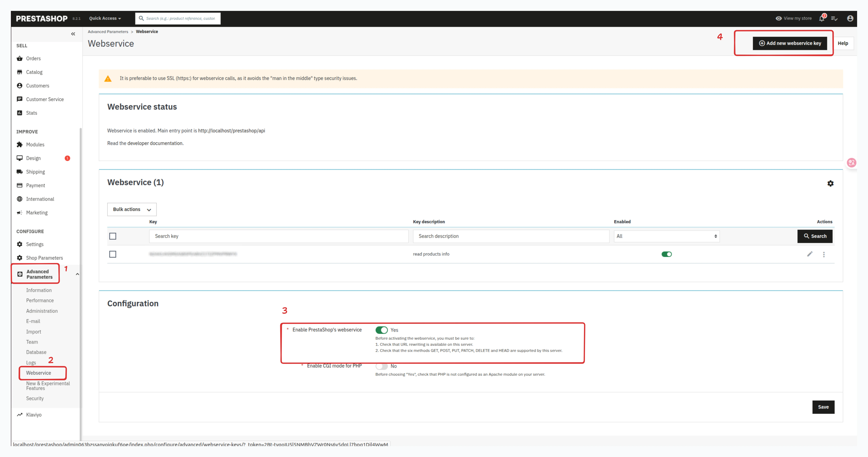Toggle Enable CGI mode for PHP switch
The height and width of the screenshot is (457, 868).
point(381,366)
